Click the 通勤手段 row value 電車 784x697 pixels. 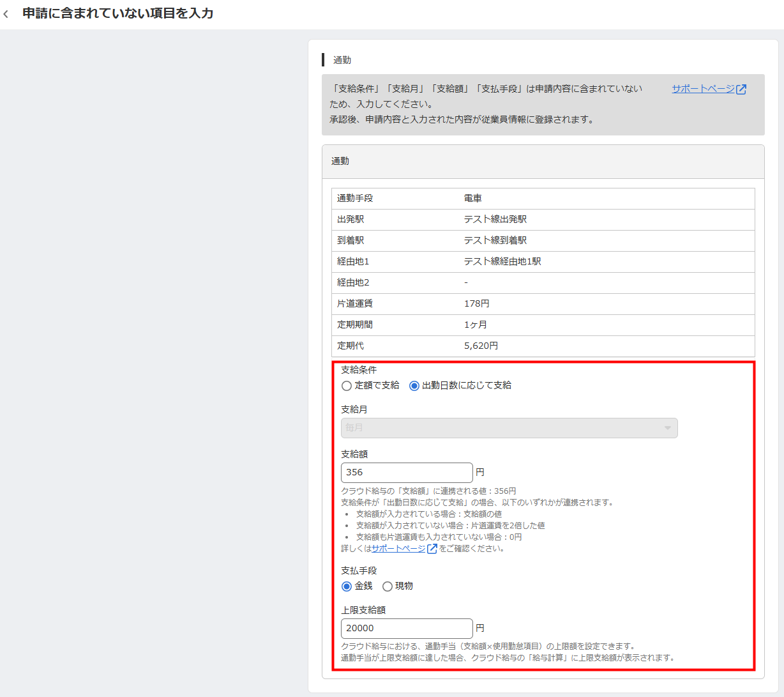(x=473, y=199)
